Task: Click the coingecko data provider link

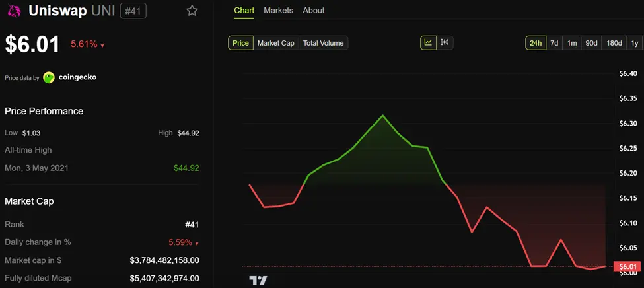Action: tap(78, 77)
